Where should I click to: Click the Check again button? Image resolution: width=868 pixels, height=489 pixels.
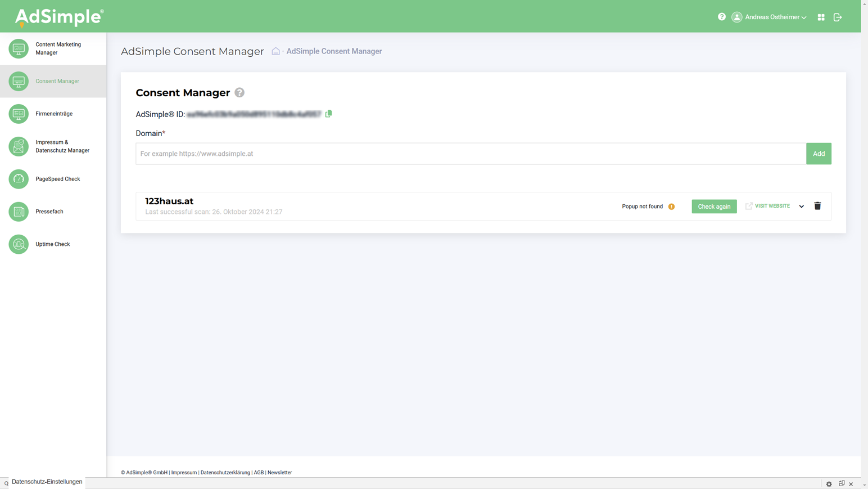point(714,207)
